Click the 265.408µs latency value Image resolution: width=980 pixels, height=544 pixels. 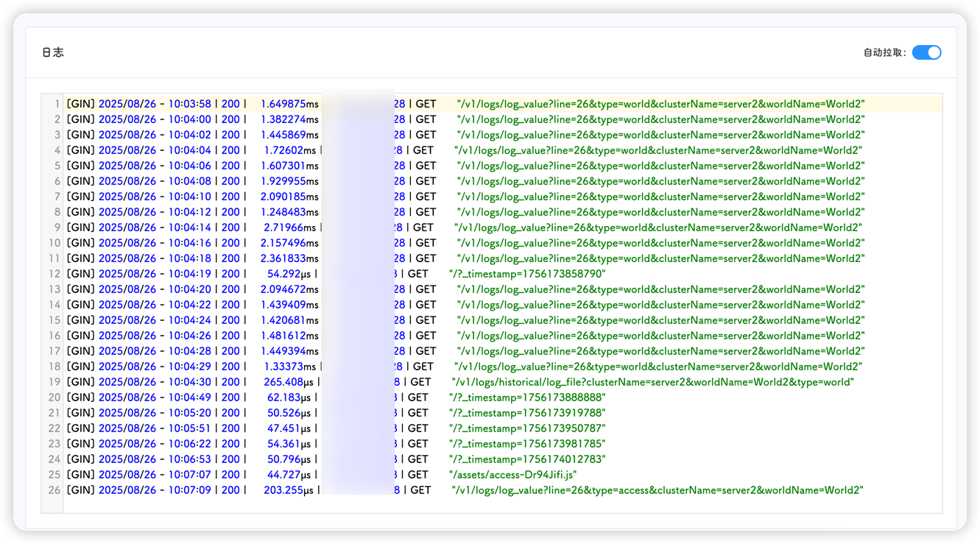(288, 382)
